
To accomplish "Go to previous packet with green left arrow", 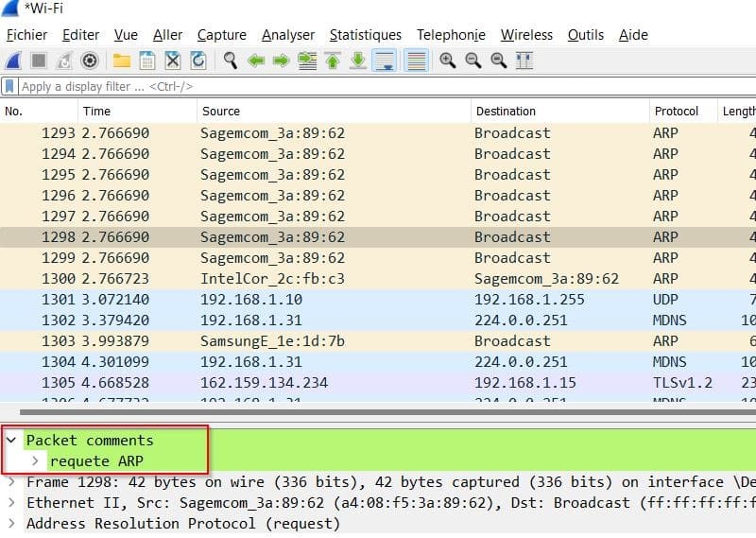I will (x=255, y=61).
